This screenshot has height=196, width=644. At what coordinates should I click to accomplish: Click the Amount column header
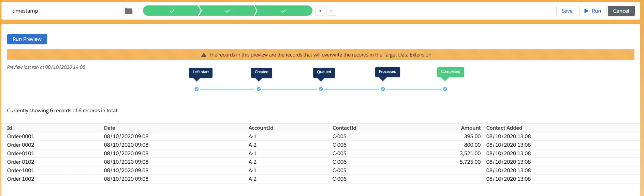470,128
